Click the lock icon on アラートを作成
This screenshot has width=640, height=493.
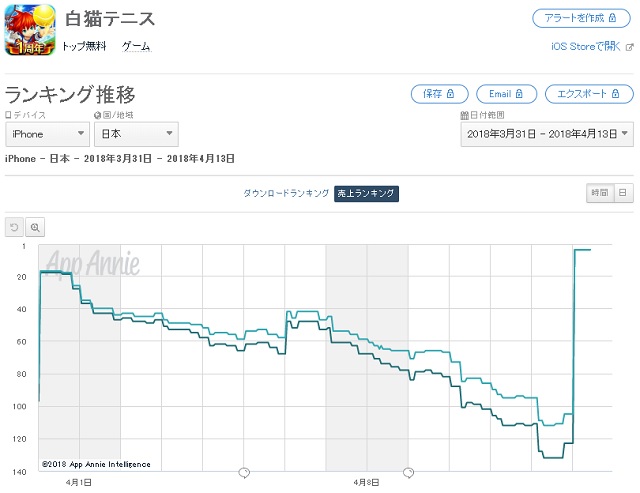pyautogui.click(x=612, y=18)
